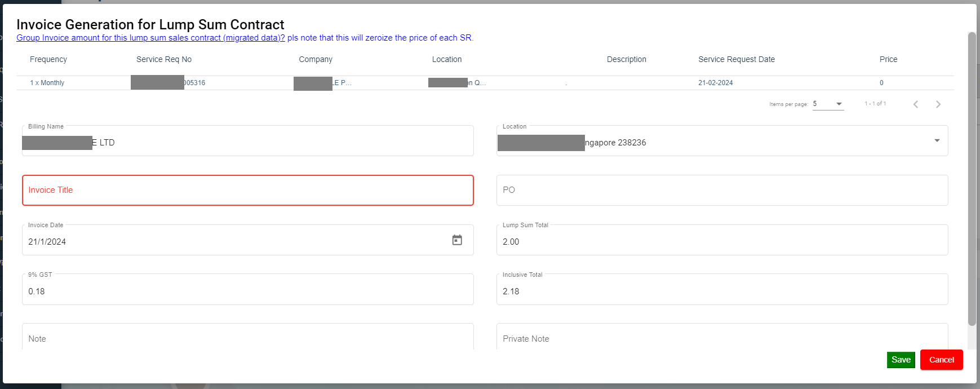Cancel the invoice generation dialog
The width and height of the screenshot is (980, 389).
(x=941, y=360)
